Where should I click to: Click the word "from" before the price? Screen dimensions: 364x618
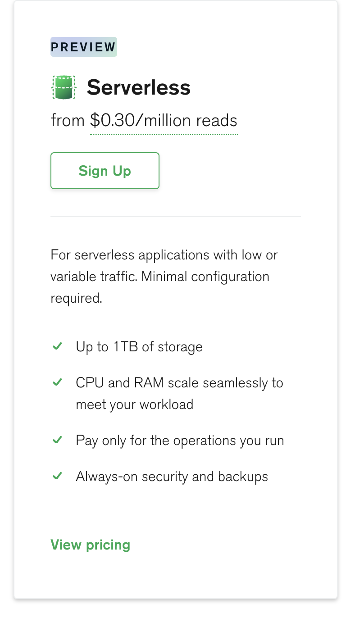coord(68,121)
